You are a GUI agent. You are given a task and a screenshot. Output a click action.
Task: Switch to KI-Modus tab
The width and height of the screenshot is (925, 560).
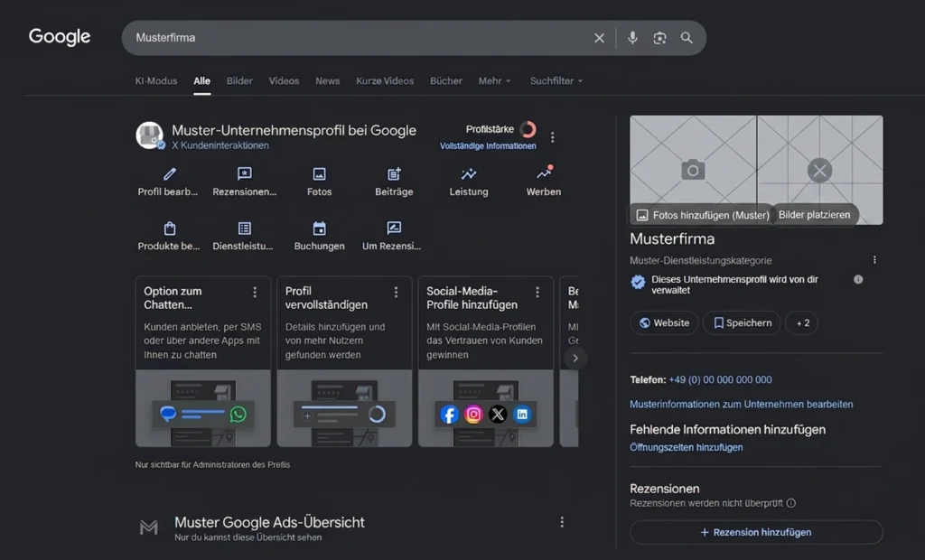[155, 81]
